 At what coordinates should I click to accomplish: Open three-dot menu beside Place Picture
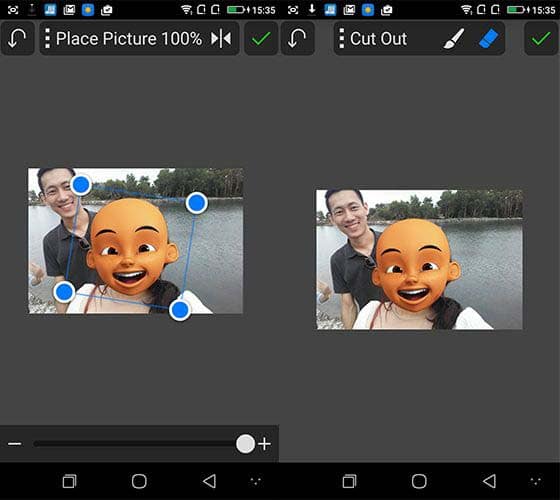47,38
